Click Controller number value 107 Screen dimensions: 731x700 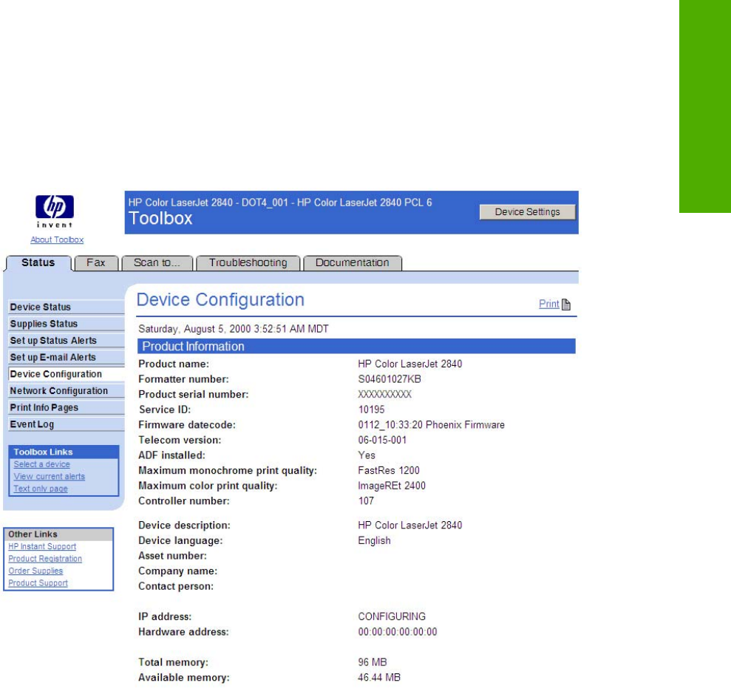(x=366, y=501)
